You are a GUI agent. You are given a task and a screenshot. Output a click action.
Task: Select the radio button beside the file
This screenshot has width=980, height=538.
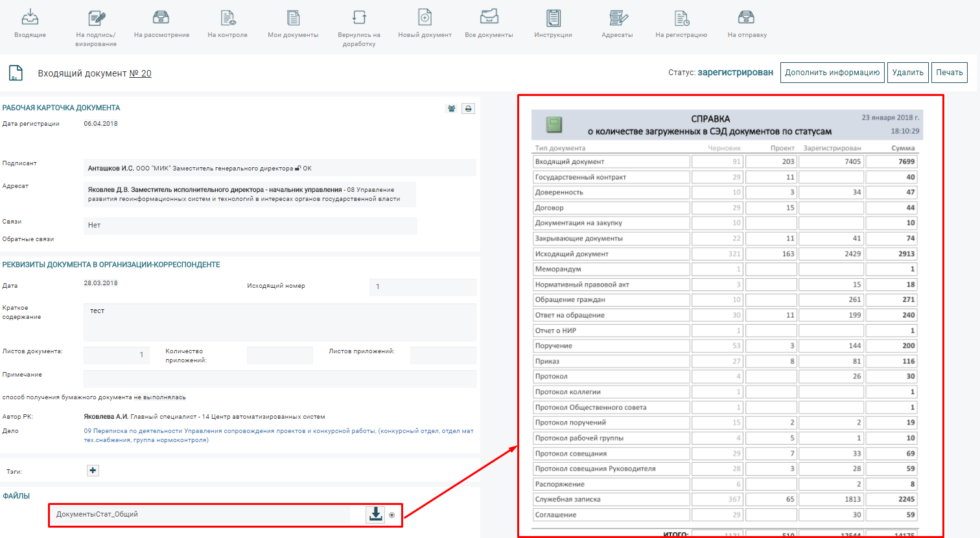392,515
